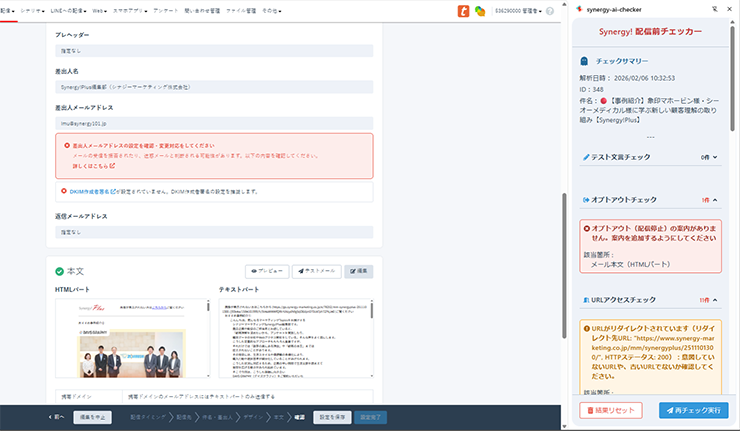The height and width of the screenshot is (431, 740).
Task: Open the ファイル管理 menu
Action: pos(241,11)
